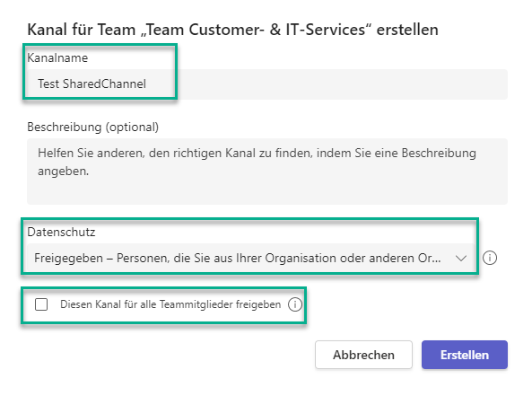This screenshot has width=532, height=396.
Task: Create the channel with Erstellen
Action: (465, 355)
